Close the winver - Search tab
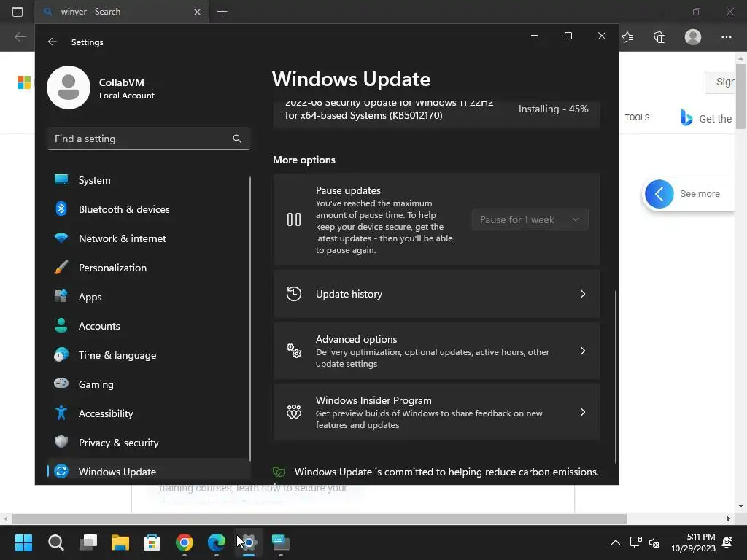 197,12
